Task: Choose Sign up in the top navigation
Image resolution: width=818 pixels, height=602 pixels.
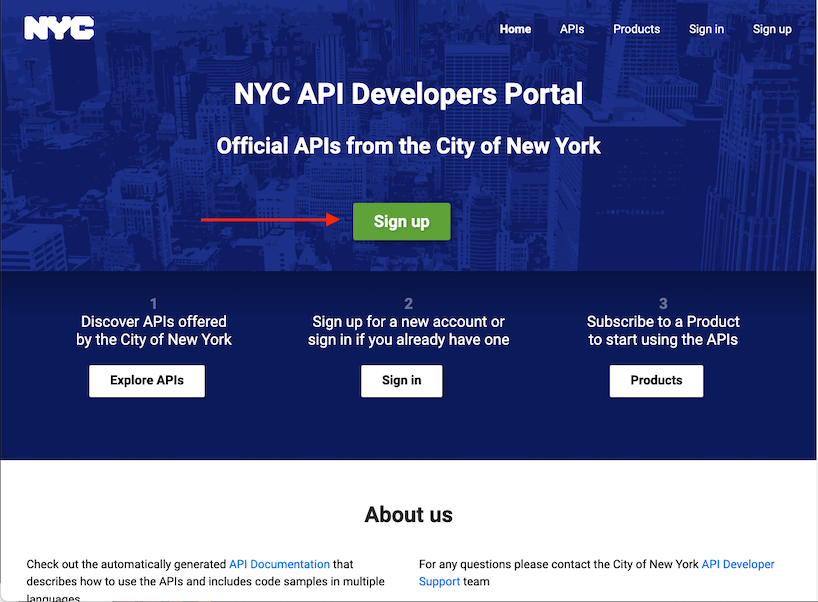Action: [772, 29]
